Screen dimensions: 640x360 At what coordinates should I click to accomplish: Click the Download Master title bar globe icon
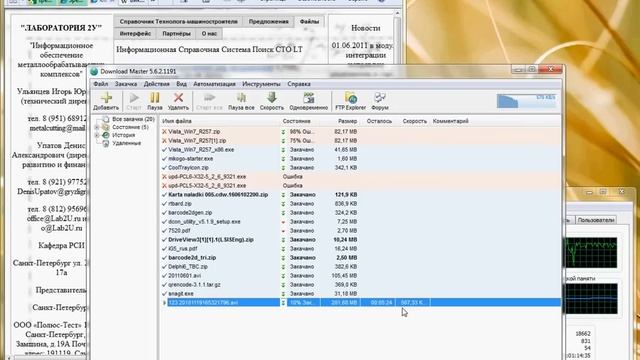coord(94,71)
